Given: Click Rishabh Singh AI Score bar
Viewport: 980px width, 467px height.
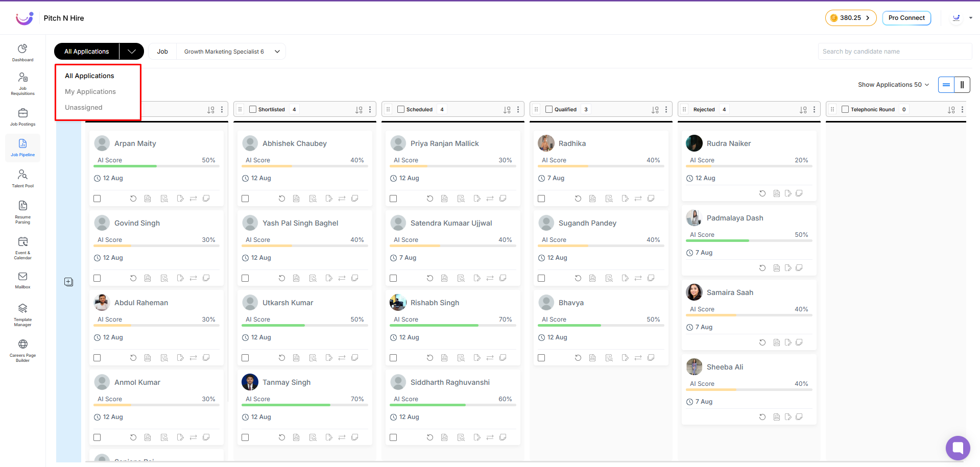Looking at the screenshot, I should [x=453, y=325].
